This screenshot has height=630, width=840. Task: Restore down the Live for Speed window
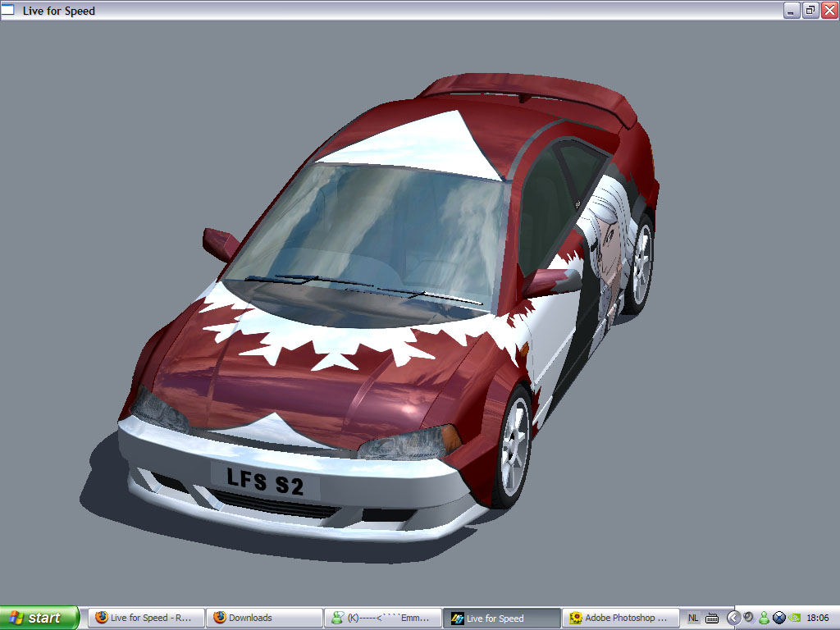(810, 10)
